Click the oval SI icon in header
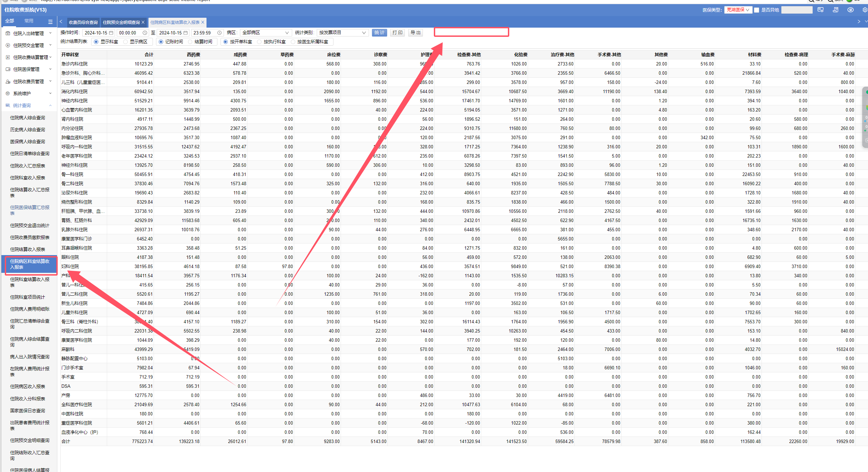This screenshot has height=472, width=868. [850, 10]
